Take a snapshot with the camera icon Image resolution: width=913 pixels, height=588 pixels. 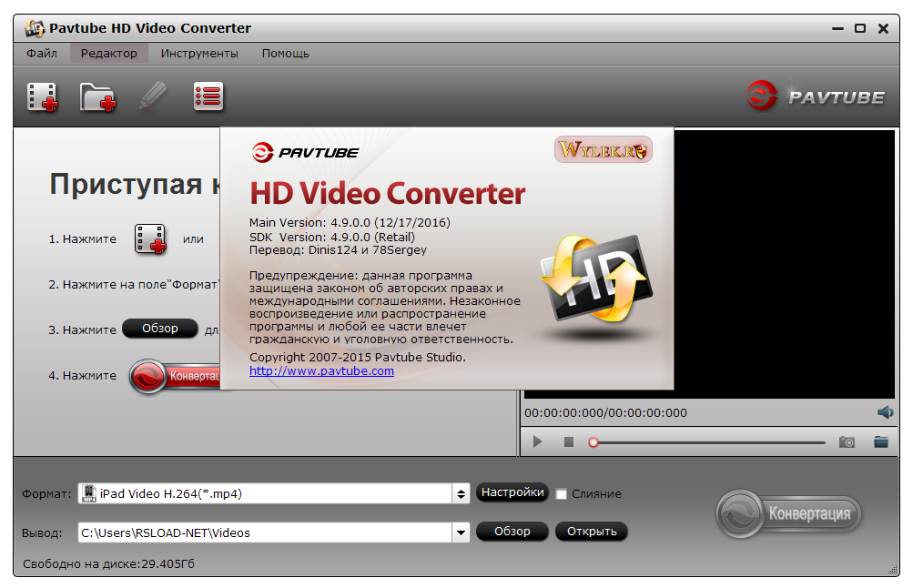click(x=847, y=442)
